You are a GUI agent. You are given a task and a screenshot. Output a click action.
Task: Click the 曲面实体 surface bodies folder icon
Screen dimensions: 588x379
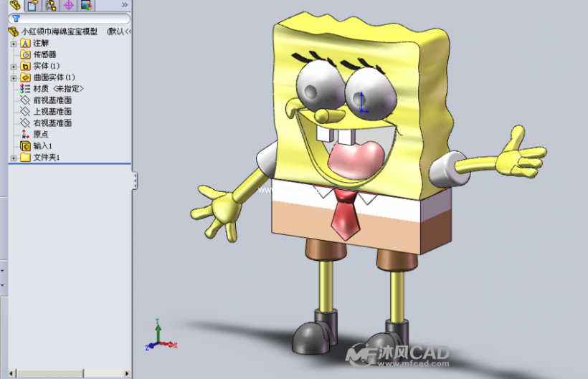tap(25, 77)
